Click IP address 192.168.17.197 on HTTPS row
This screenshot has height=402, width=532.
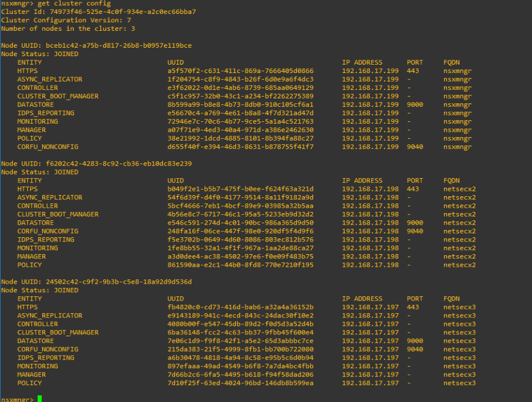370,307
